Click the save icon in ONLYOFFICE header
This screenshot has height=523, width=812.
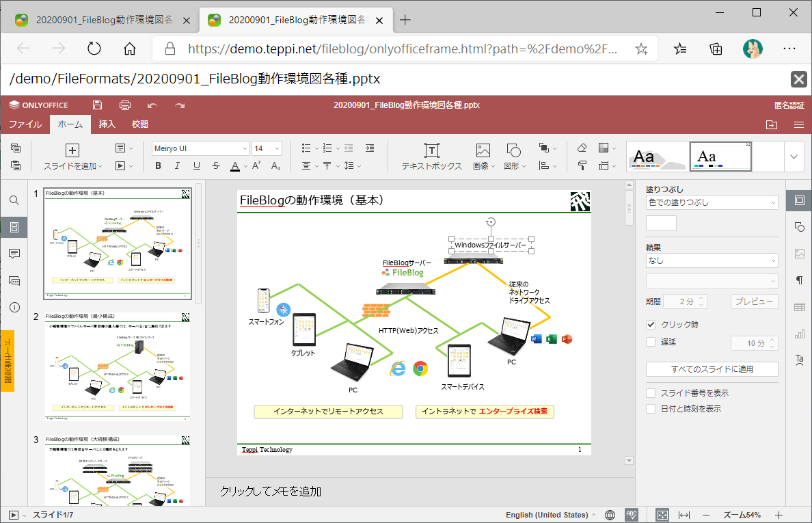(97, 105)
